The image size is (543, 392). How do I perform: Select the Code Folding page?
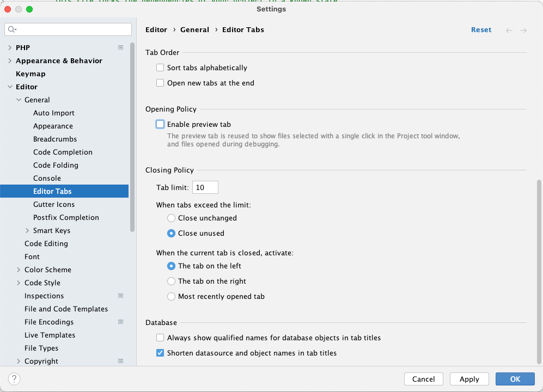[56, 165]
